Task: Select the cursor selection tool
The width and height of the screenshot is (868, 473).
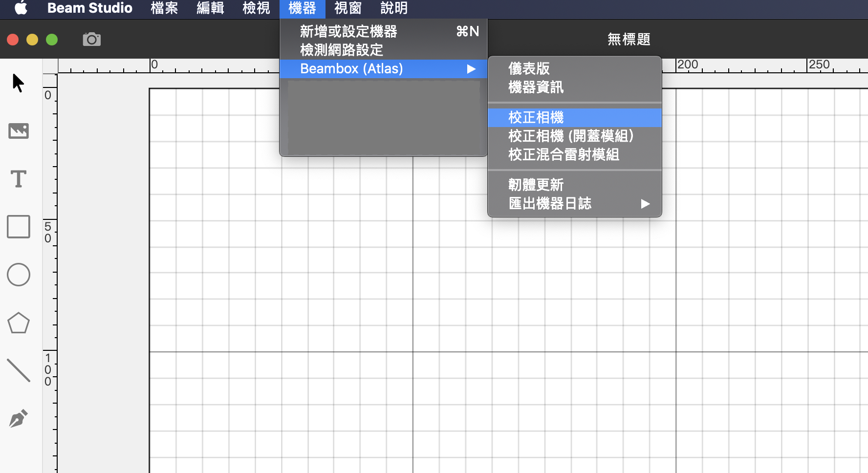Action: pos(18,83)
